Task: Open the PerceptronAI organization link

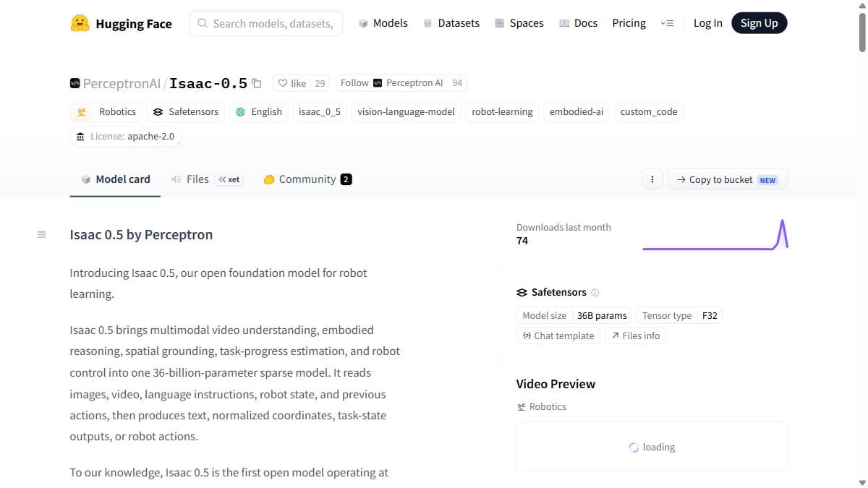Action: (x=122, y=83)
